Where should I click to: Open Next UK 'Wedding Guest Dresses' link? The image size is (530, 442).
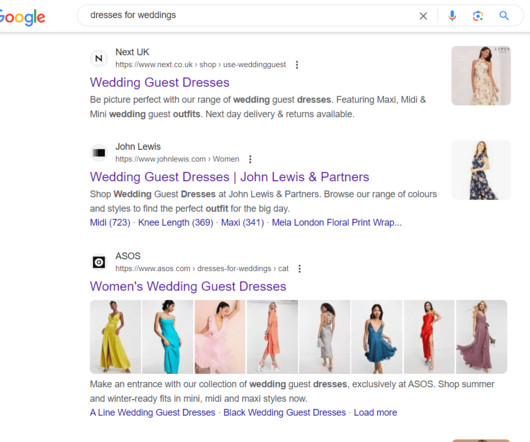tap(160, 82)
